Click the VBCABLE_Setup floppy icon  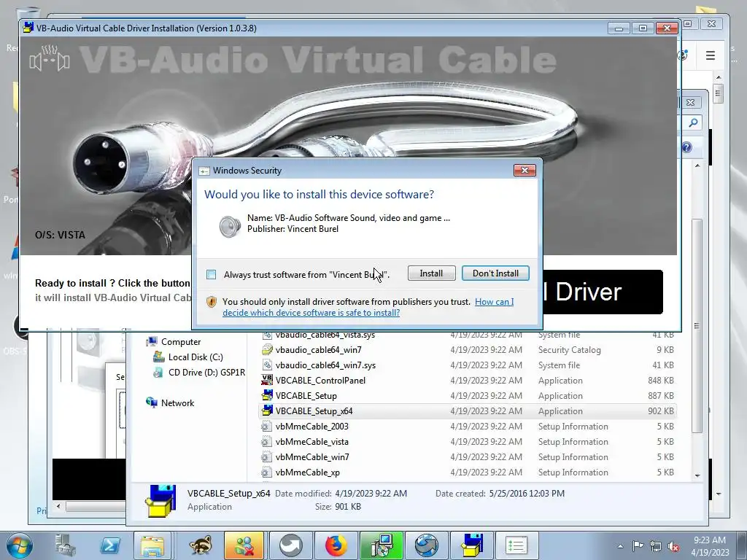[267, 395]
